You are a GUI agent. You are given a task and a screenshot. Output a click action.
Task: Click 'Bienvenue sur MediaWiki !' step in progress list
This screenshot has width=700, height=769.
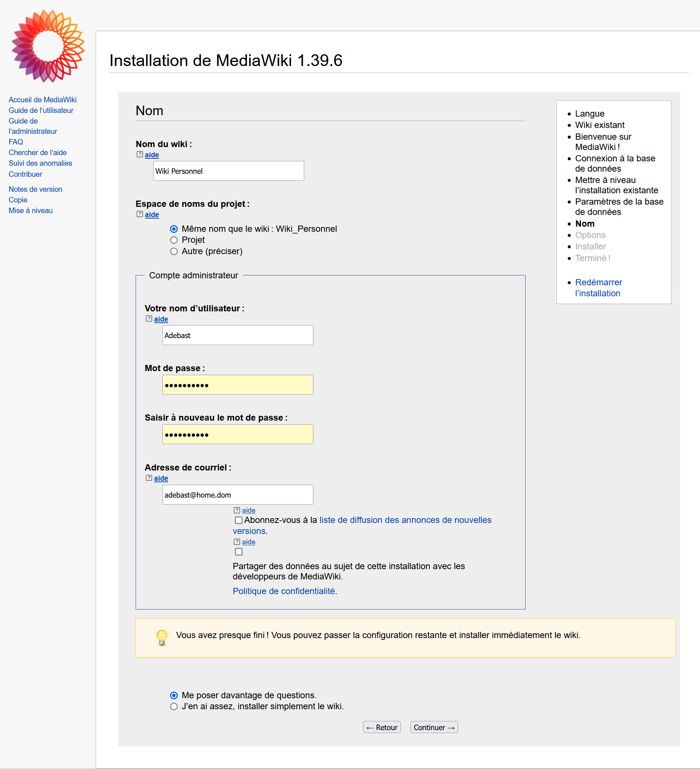coord(603,142)
